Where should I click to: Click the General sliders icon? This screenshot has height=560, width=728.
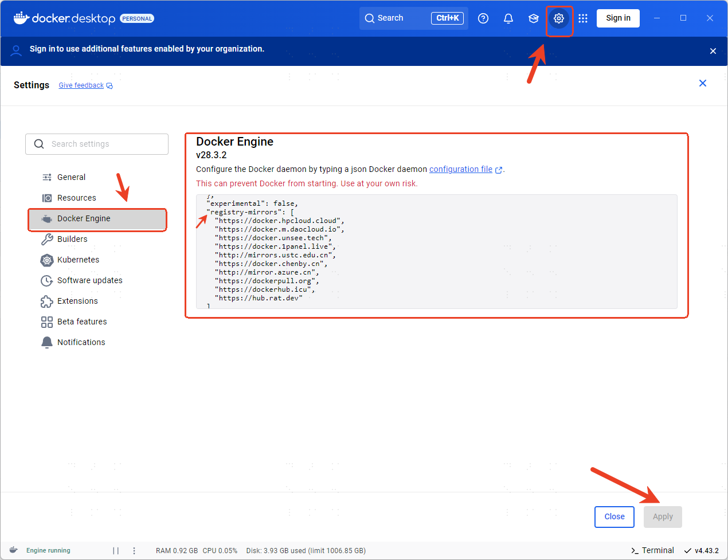[x=47, y=178]
